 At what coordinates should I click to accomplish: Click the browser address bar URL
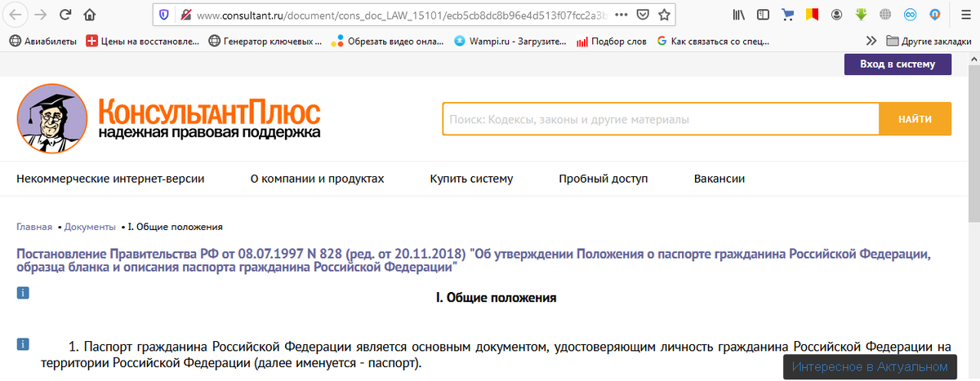pyautogui.click(x=400, y=14)
